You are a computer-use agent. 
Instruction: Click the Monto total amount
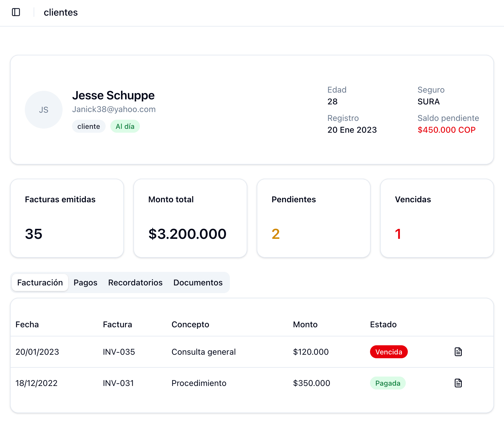pos(187,234)
